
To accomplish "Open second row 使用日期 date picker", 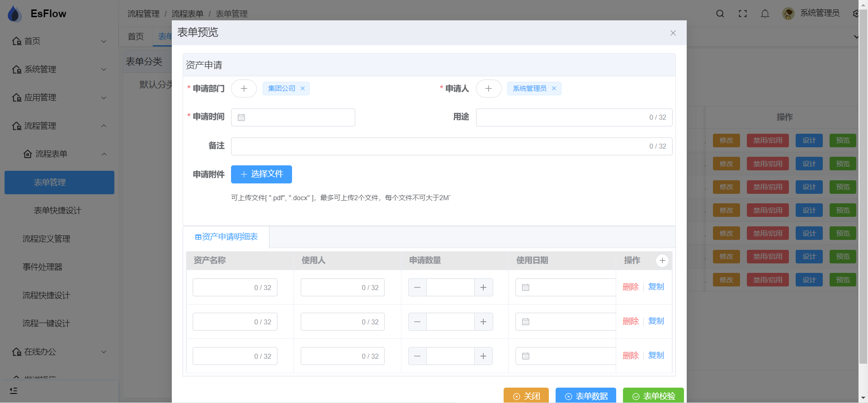I will pos(566,322).
